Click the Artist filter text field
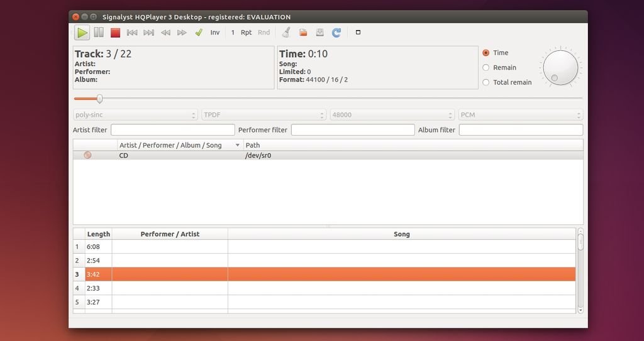This screenshot has height=341, width=644. [173, 130]
